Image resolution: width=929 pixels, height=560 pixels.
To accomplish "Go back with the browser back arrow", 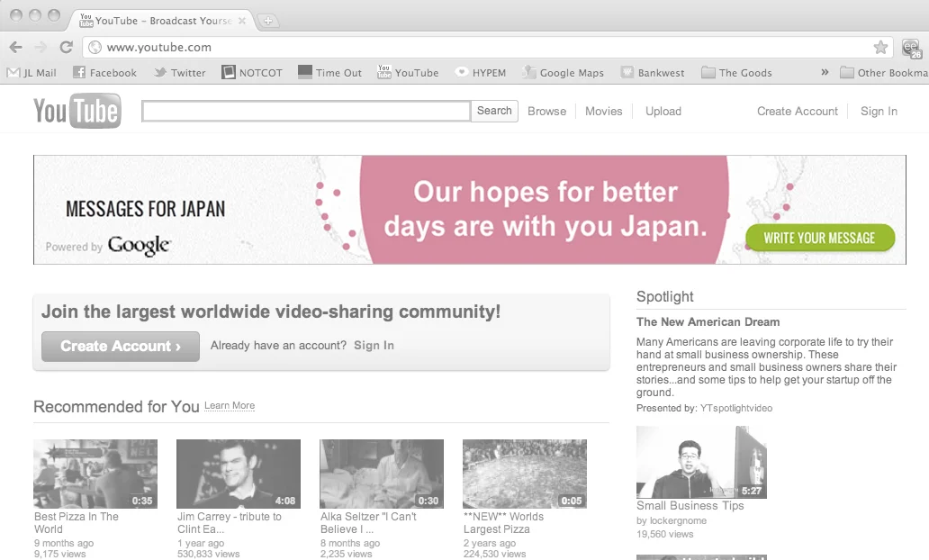I will 16,47.
